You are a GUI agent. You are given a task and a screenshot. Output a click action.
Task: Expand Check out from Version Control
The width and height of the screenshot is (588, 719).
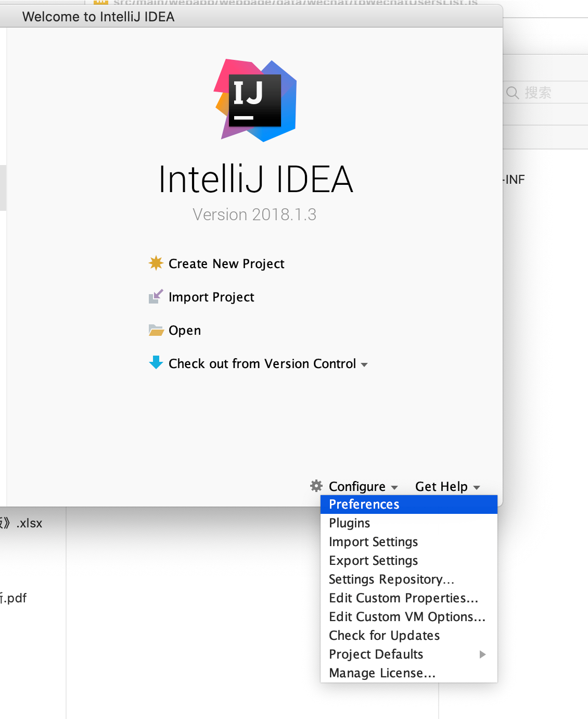[268, 363]
